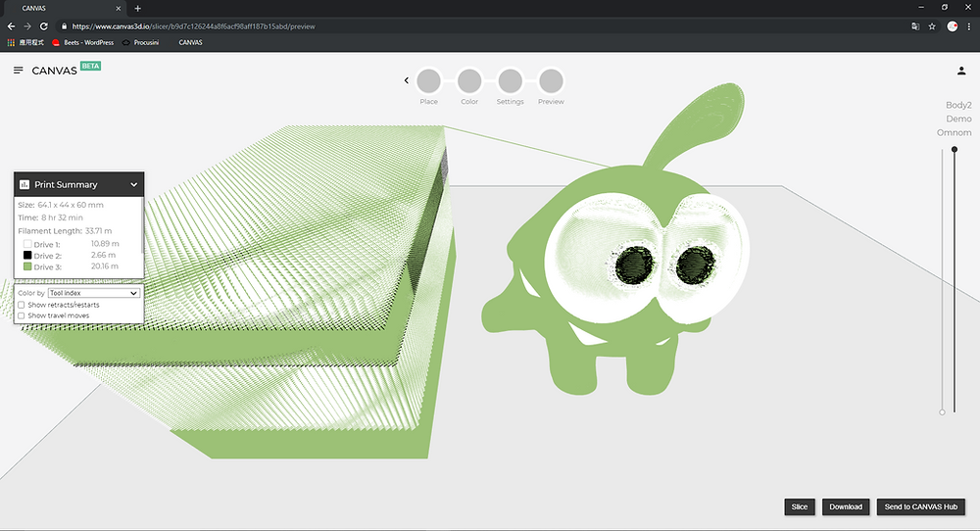Click Send to CANVAS Hub button
Image resolution: width=980 pixels, height=531 pixels.
(920, 507)
